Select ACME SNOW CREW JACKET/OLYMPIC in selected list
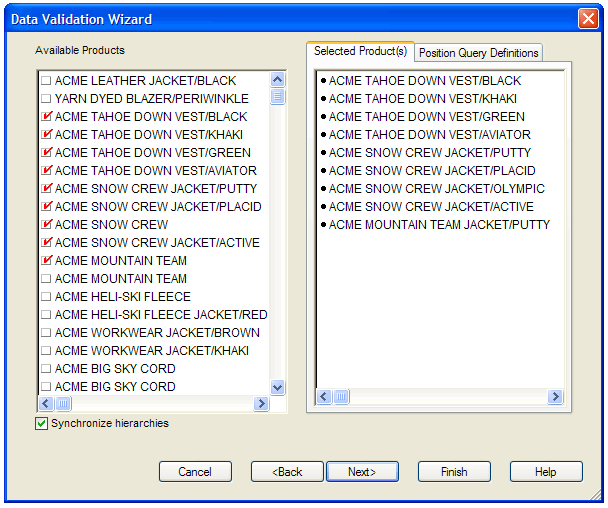Screen dimensions: 608x508 (437, 188)
